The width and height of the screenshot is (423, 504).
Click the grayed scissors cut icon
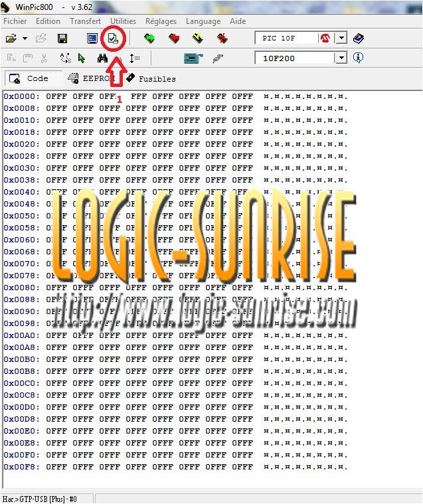click(44, 58)
